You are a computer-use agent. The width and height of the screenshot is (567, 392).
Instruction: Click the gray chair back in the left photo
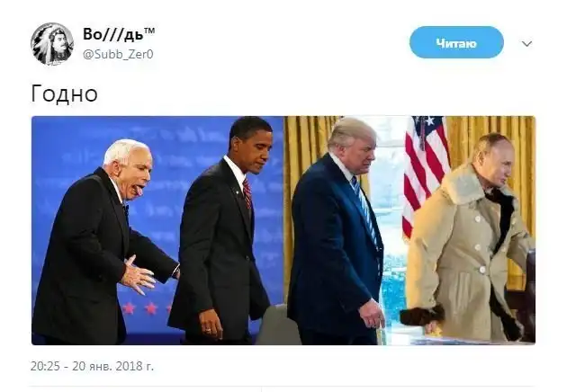click(278, 325)
